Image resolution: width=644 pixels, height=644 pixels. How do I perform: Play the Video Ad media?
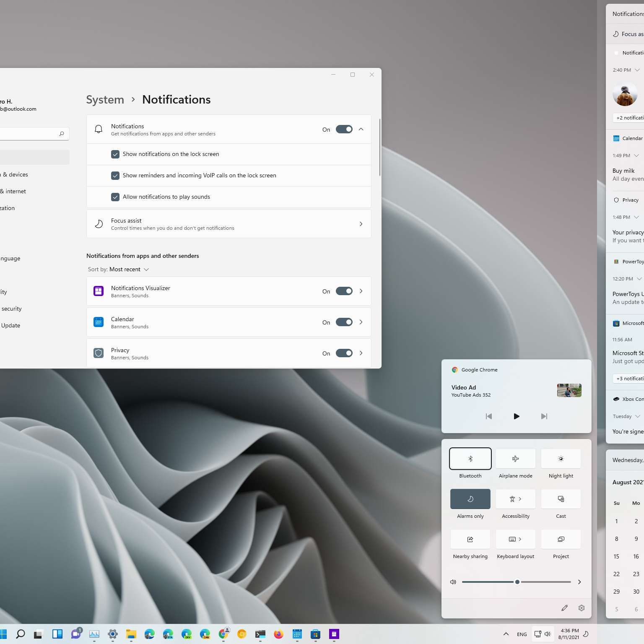pyautogui.click(x=517, y=416)
